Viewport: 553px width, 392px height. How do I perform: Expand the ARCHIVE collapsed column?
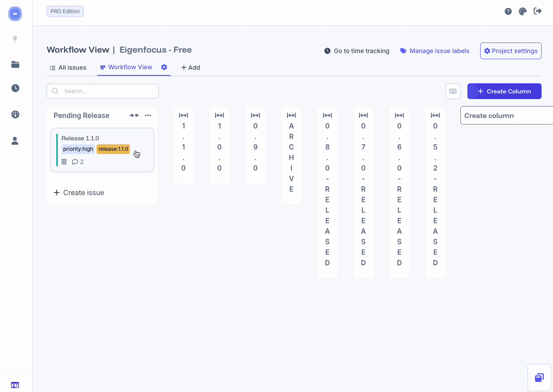[291, 115]
